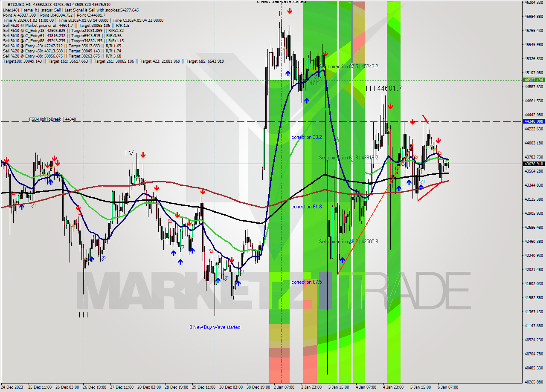The width and height of the screenshot is (546, 392).
Task: Click the 44003.180 price axis value
Action: pyautogui.click(x=534, y=143)
